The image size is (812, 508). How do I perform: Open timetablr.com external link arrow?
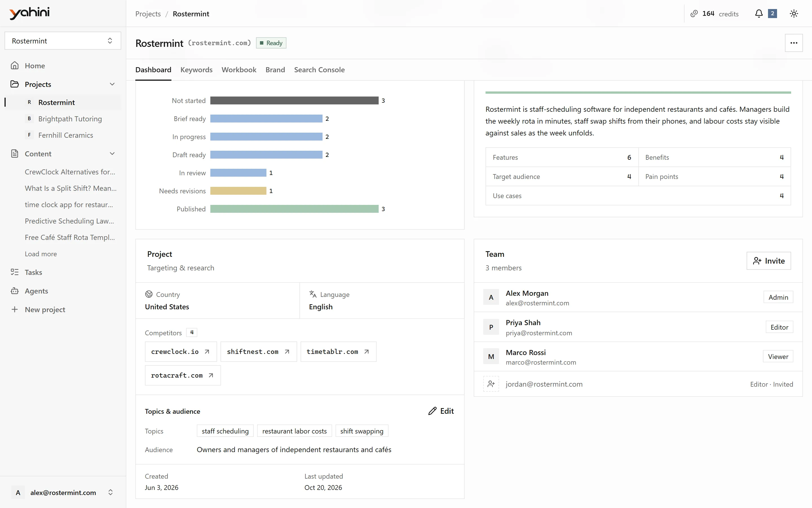pyautogui.click(x=367, y=352)
